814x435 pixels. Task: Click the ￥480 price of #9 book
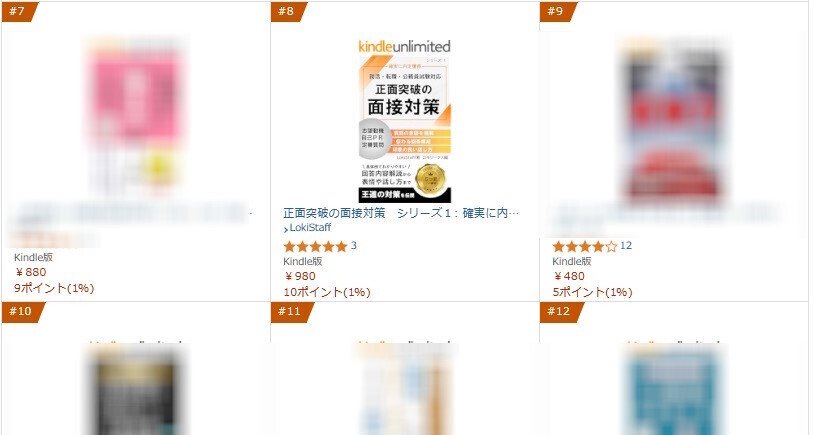(x=568, y=276)
